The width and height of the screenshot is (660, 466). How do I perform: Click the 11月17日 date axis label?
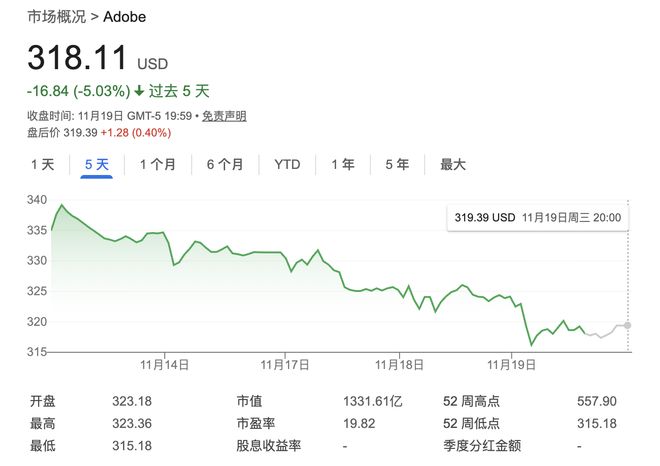click(x=285, y=365)
